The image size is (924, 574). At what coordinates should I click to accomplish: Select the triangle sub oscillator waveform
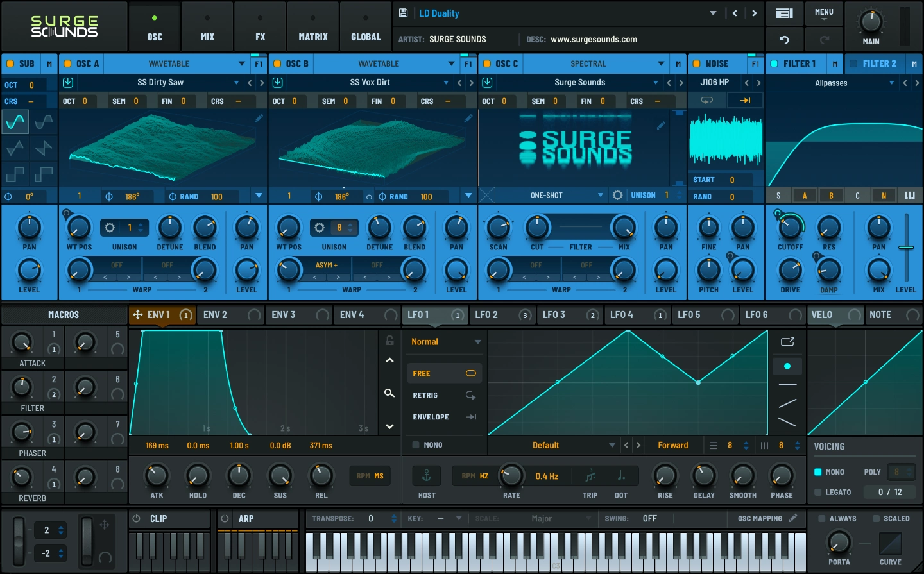coord(15,148)
